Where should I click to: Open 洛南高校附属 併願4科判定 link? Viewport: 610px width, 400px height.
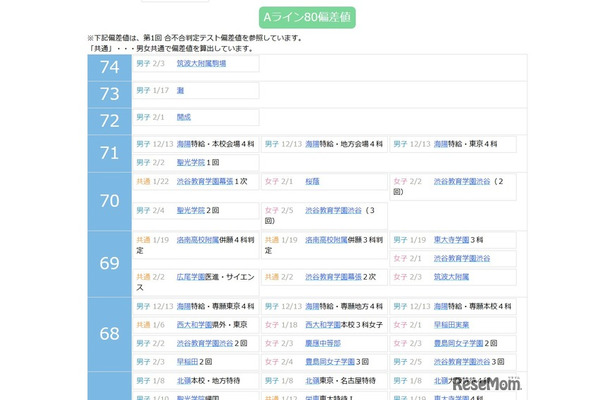pos(198,240)
